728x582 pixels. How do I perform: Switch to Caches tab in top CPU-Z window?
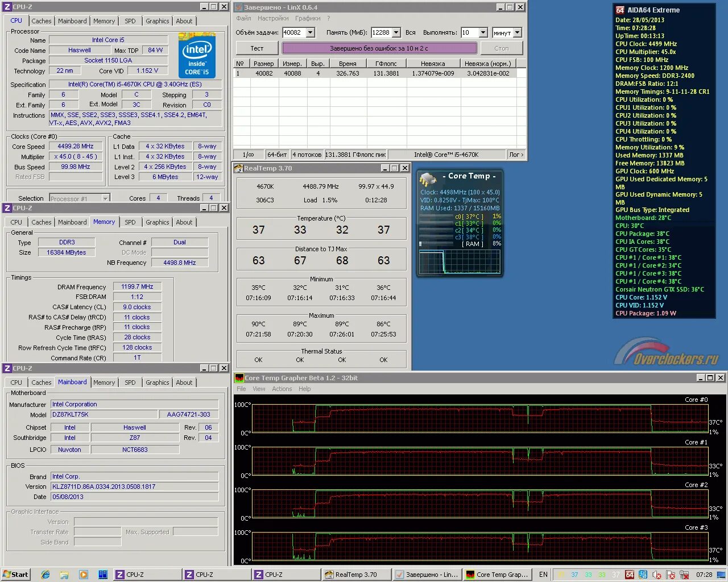click(x=41, y=21)
